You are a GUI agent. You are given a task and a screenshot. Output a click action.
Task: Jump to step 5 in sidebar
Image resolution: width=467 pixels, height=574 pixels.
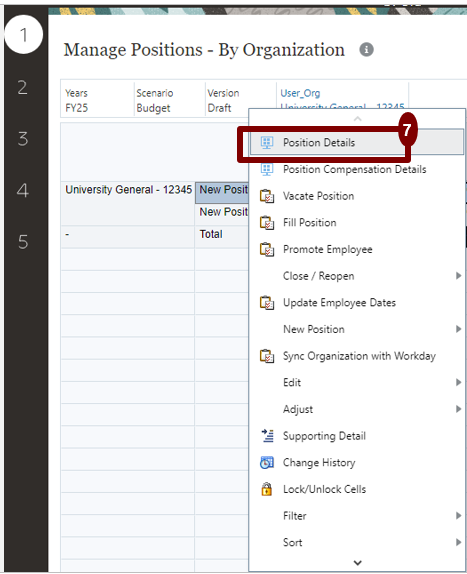(23, 242)
